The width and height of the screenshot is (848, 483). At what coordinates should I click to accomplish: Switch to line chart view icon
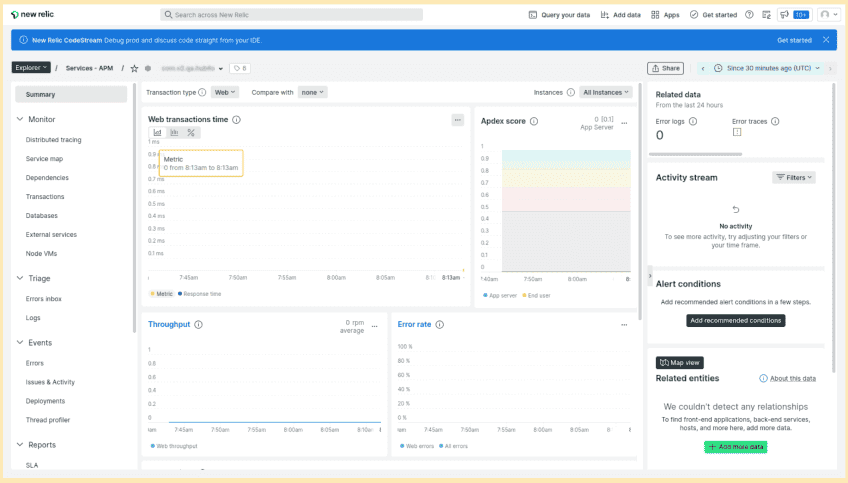[157, 133]
